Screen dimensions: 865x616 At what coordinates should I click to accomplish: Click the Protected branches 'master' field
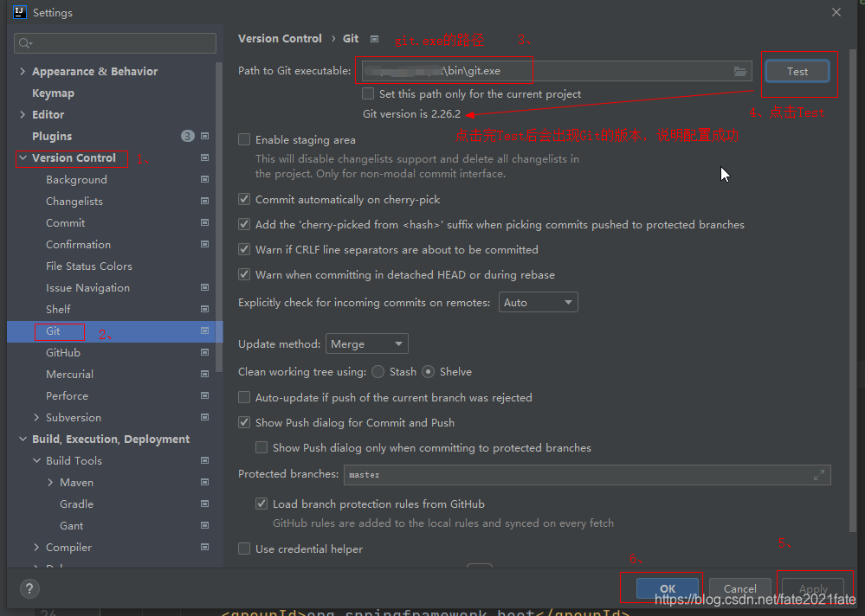tap(587, 474)
